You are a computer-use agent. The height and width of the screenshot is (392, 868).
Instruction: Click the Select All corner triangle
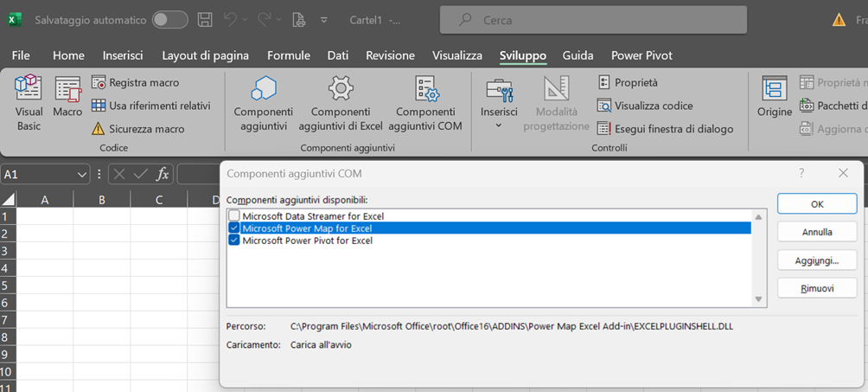pyautogui.click(x=8, y=200)
